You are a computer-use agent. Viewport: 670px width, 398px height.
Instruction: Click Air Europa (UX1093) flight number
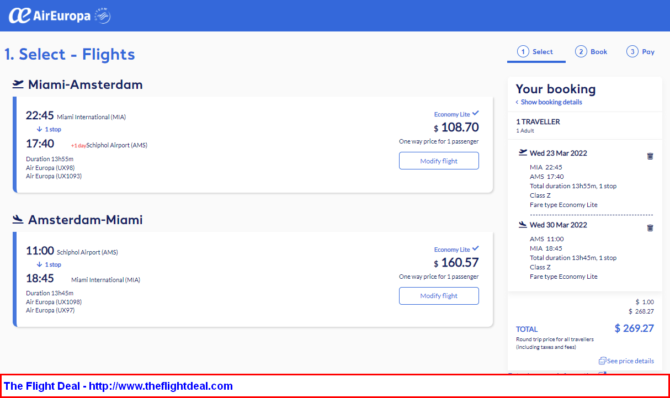click(x=53, y=176)
